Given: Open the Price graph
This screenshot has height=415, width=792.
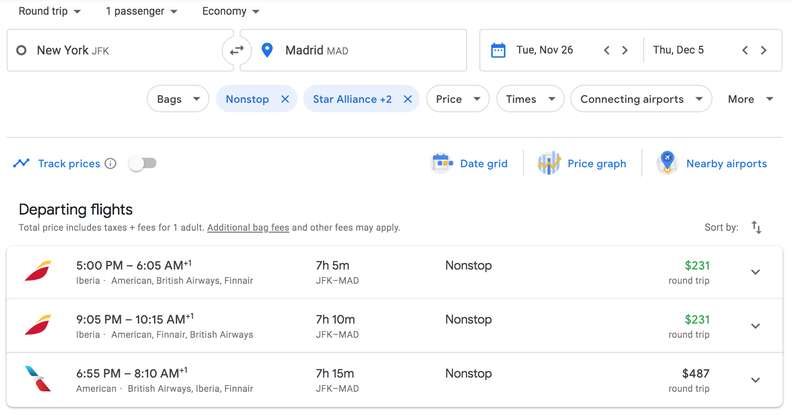Looking at the screenshot, I should [x=582, y=163].
